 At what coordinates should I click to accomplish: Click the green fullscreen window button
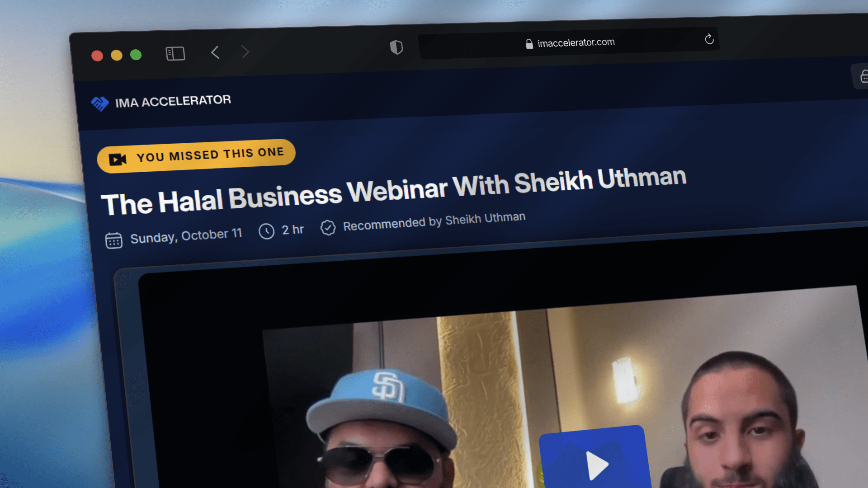[x=136, y=55]
